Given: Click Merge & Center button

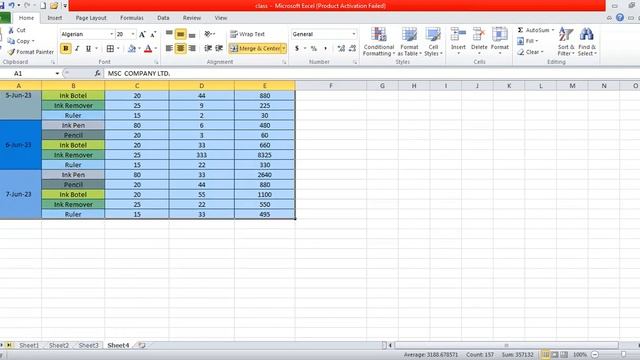Looking at the screenshot, I should [255, 49].
